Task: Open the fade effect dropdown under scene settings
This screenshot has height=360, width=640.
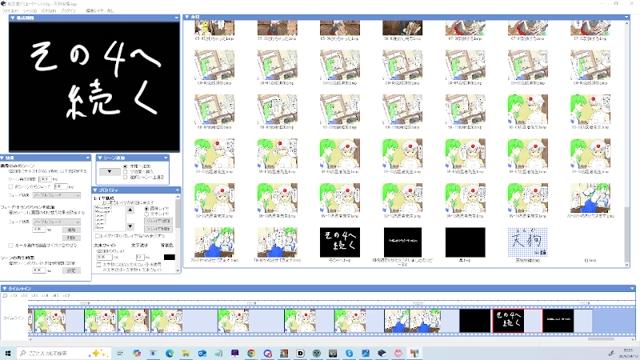Action: tap(56, 195)
